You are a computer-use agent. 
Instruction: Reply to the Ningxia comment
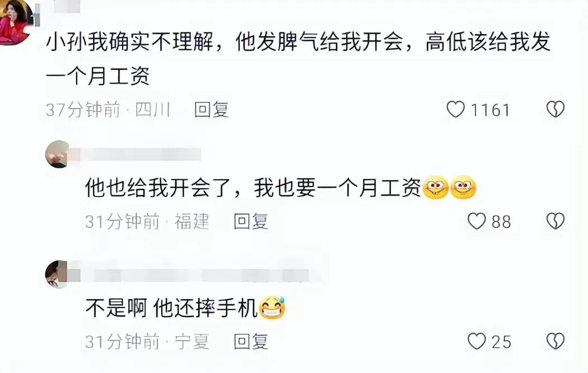pos(250,342)
